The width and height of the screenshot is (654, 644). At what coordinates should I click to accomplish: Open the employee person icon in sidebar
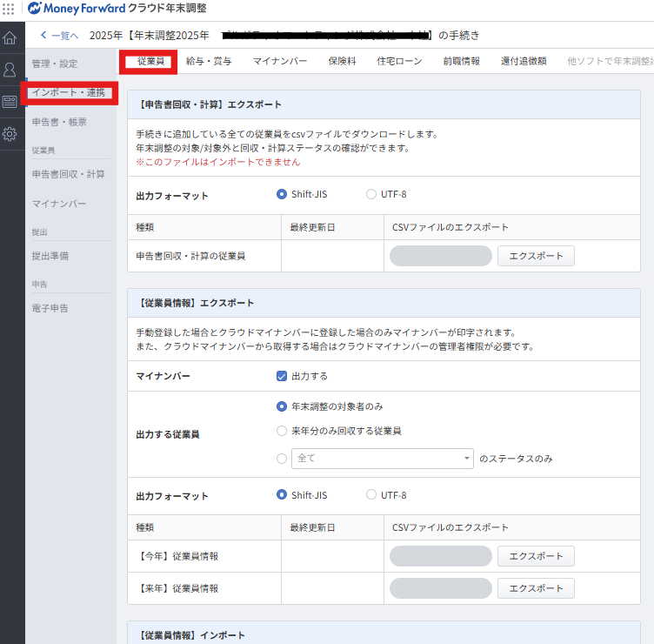pyautogui.click(x=10, y=70)
